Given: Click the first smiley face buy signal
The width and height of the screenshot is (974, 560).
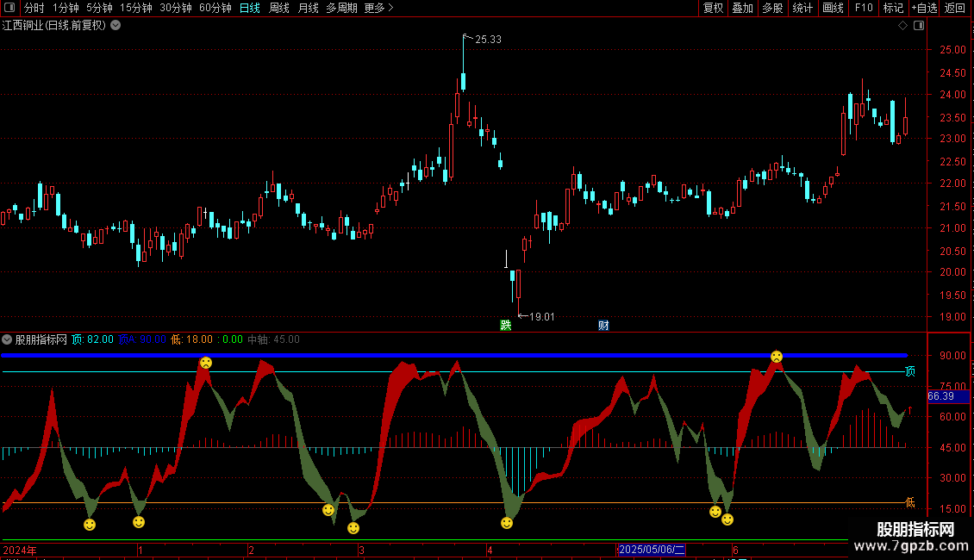Looking at the screenshot, I should coord(90,525).
